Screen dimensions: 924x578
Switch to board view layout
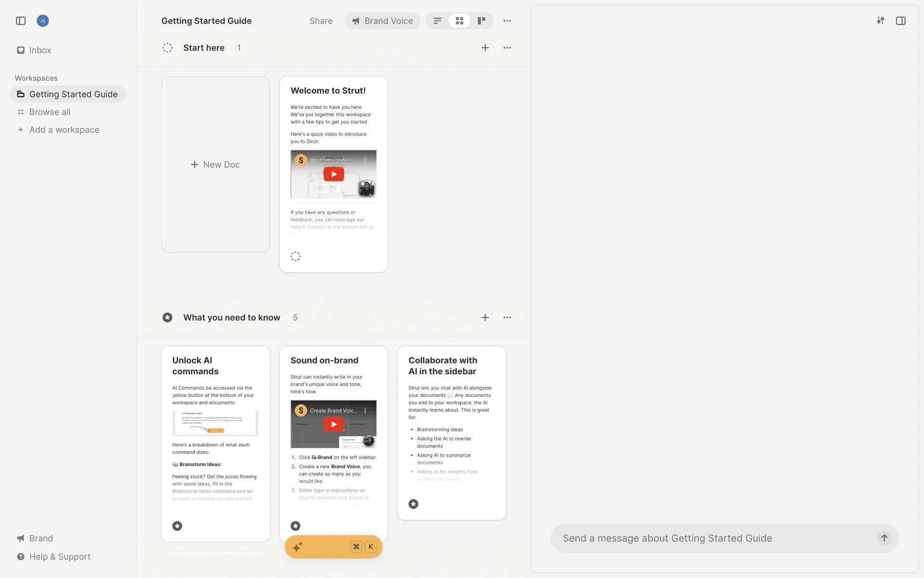tap(481, 21)
